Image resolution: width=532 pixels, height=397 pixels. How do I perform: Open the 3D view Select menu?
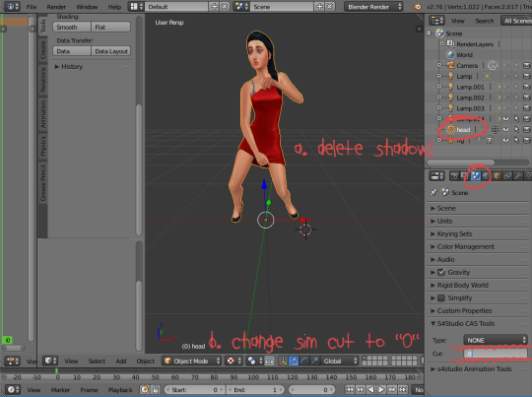point(97,361)
